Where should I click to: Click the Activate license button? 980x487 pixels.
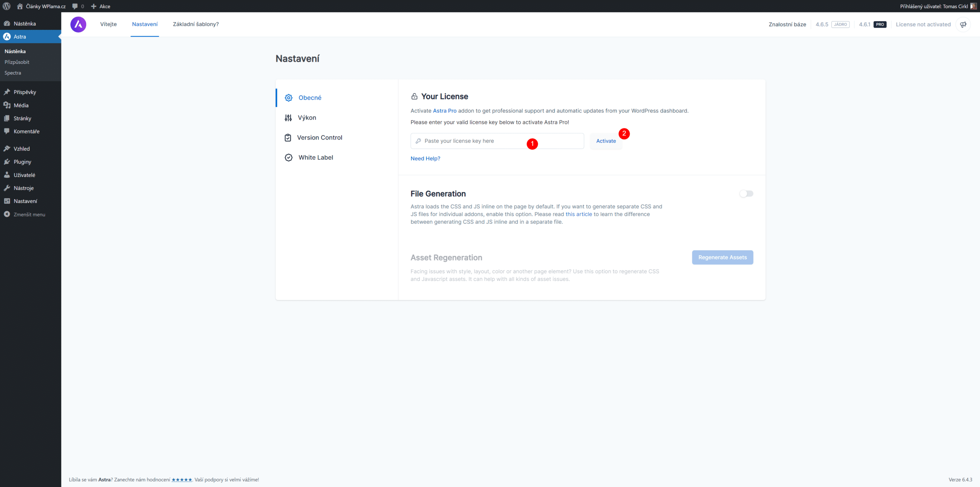606,141
